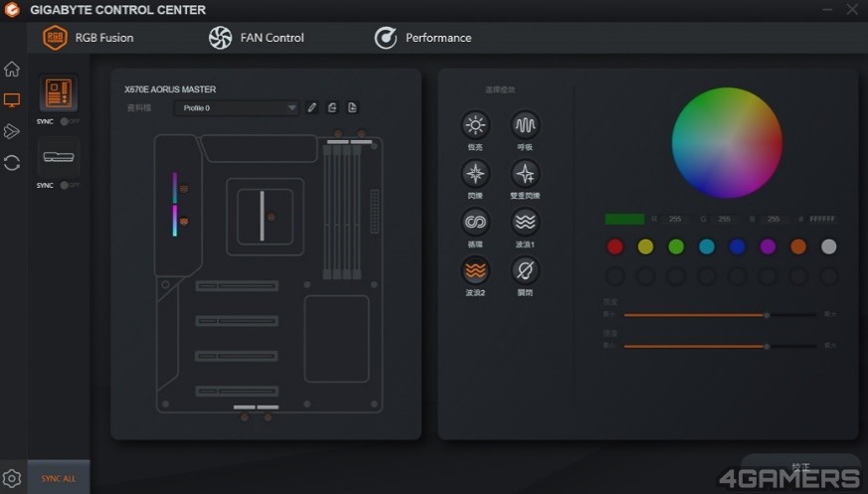The width and height of the screenshot is (868, 494).
Task: Toggle SYNC for the motherboard device
Action: 70,121
